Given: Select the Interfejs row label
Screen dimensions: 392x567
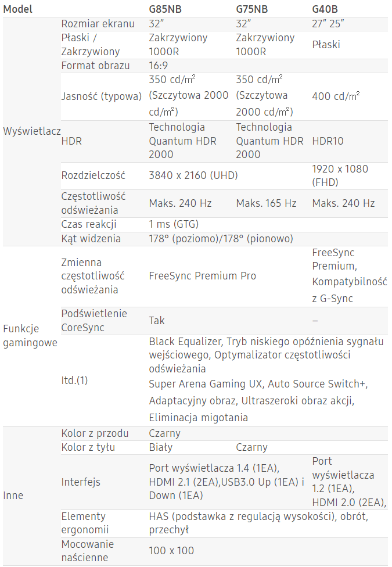Looking at the screenshot, I should pos(81,482).
